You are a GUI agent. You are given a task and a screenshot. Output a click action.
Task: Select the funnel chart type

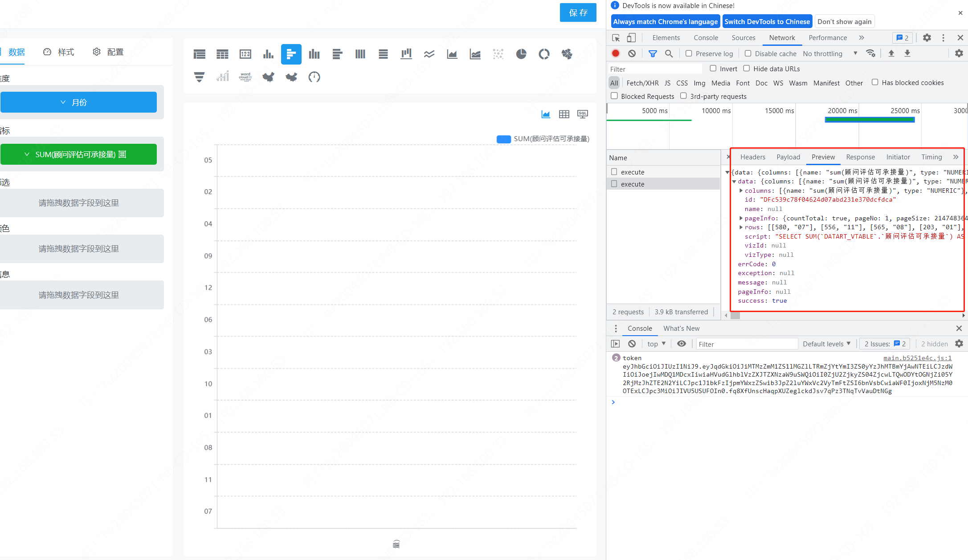pos(199,77)
